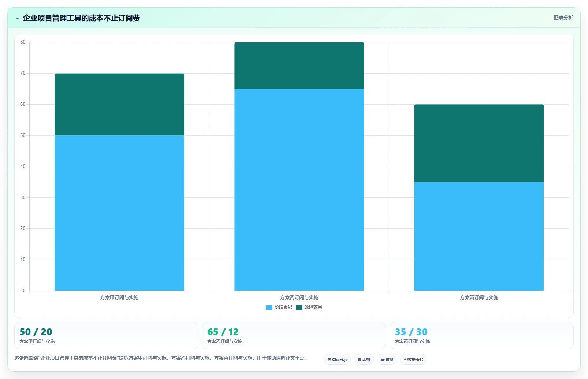The image size is (588, 379).
Task: Click the 80 value on the y-axis
Action: [x=23, y=42]
